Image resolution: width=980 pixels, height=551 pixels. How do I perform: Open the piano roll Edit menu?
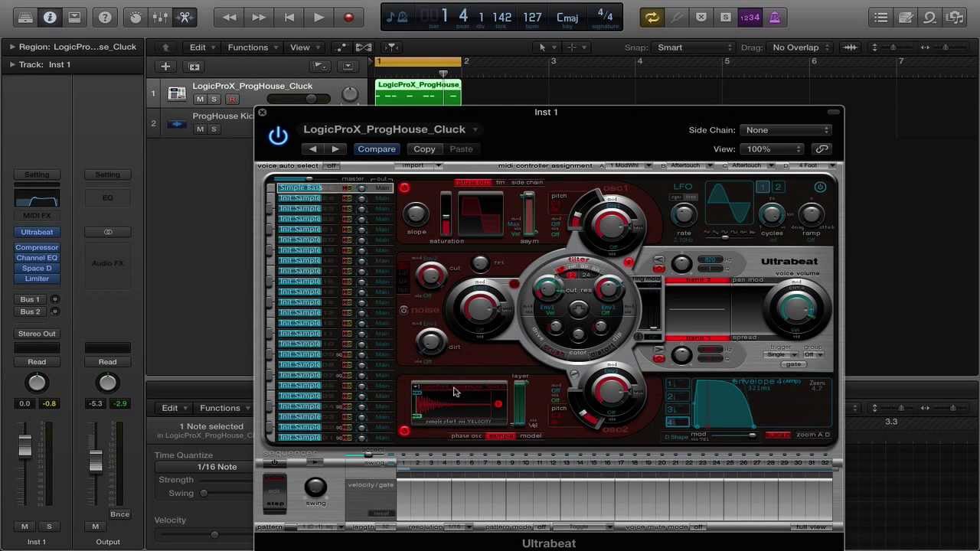tap(174, 408)
